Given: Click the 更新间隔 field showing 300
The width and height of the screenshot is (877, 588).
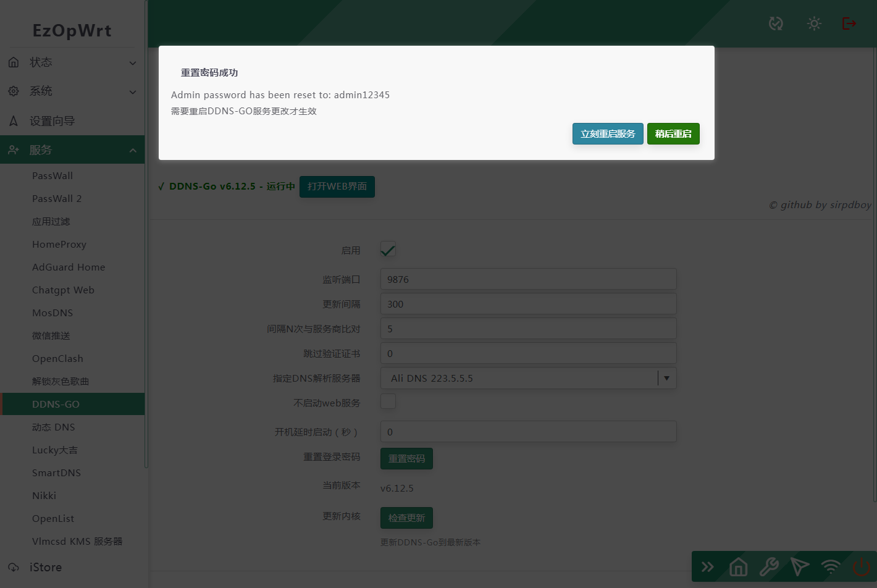Looking at the screenshot, I should 529,304.
